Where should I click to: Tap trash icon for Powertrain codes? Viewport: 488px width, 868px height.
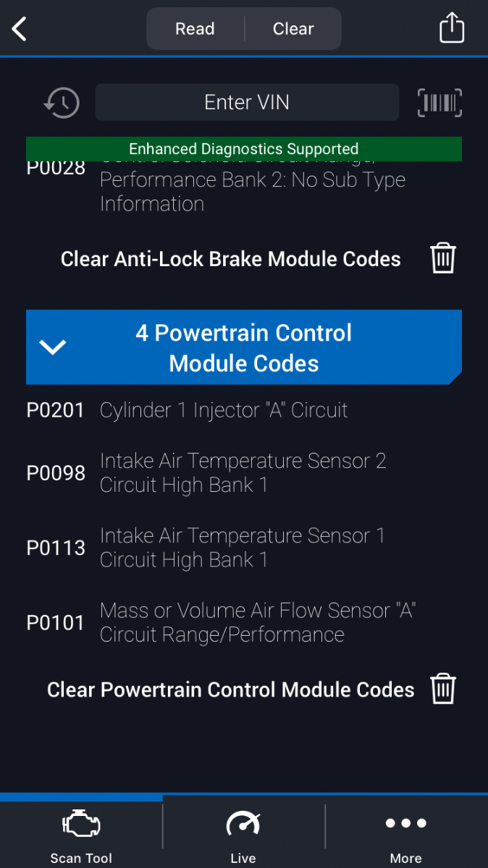443,689
